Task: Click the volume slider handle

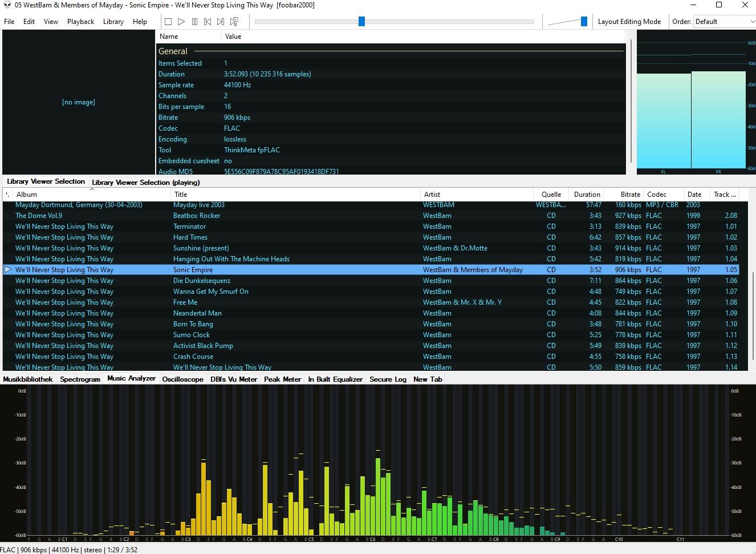Action: point(584,21)
